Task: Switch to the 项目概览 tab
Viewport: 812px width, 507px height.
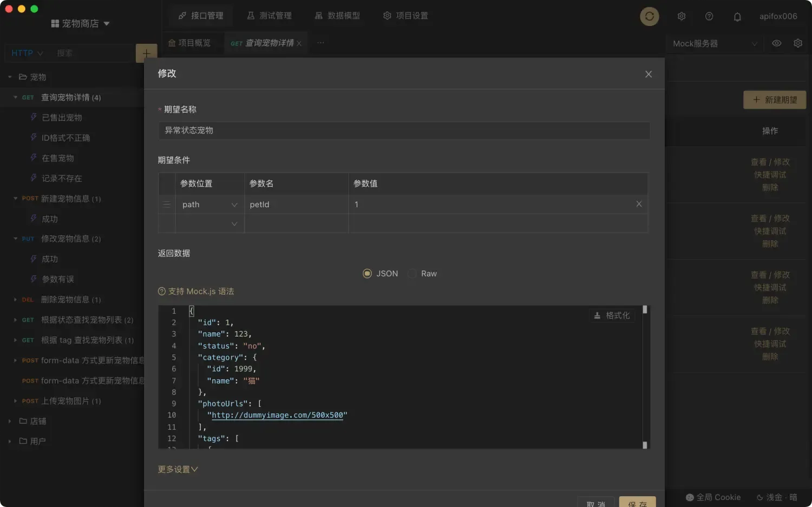Action: (191, 43)
